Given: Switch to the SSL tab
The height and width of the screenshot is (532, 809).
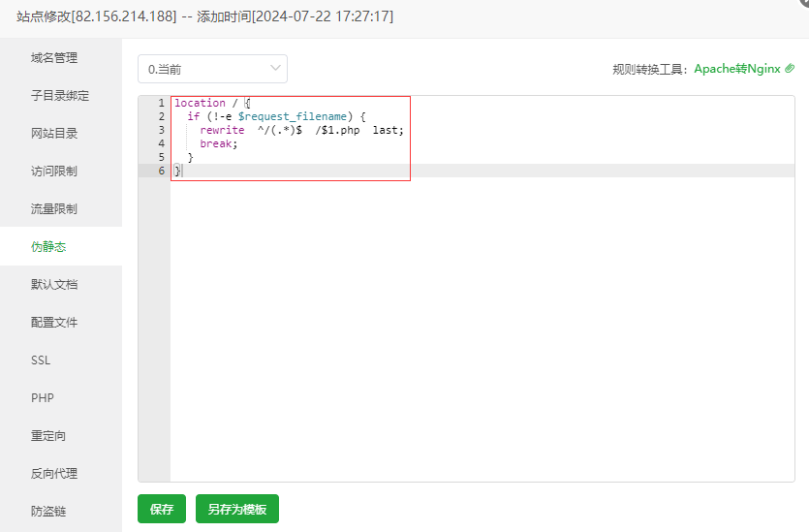Looking at the screenshot, I should pyautogui.click(x=41, y=360).
